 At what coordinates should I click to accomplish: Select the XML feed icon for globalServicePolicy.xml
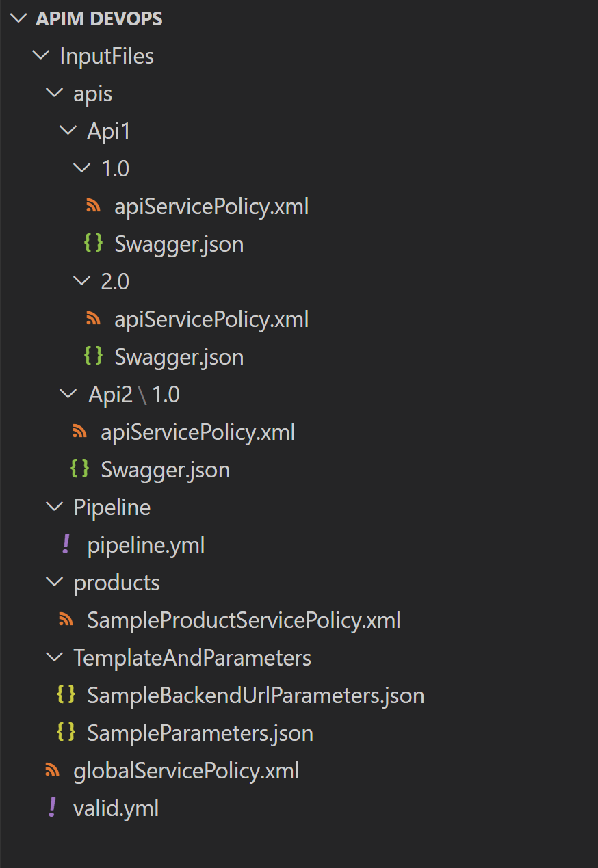53,770
